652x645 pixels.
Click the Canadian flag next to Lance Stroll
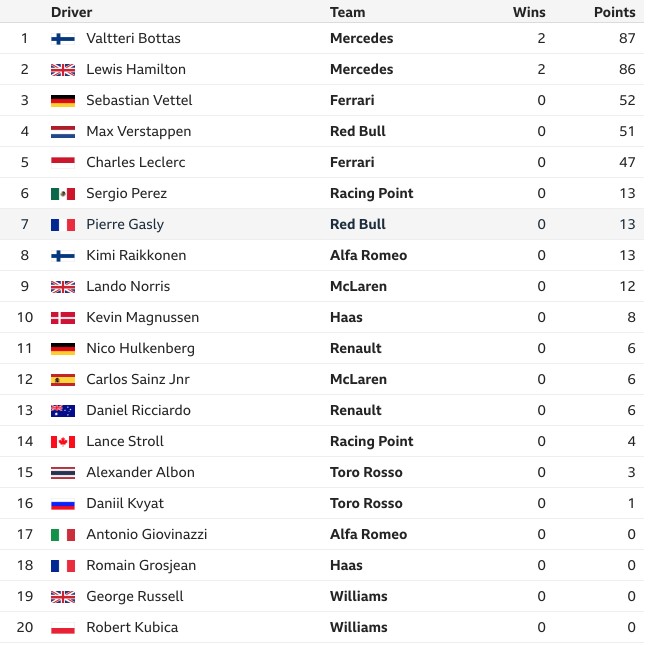pos(63,442)
